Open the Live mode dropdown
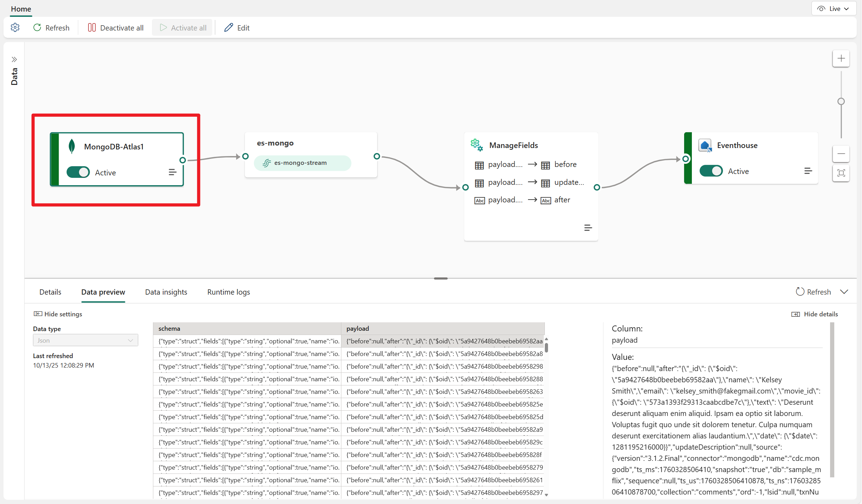Screen dimensions: 862x504 [x=835, y=9]
